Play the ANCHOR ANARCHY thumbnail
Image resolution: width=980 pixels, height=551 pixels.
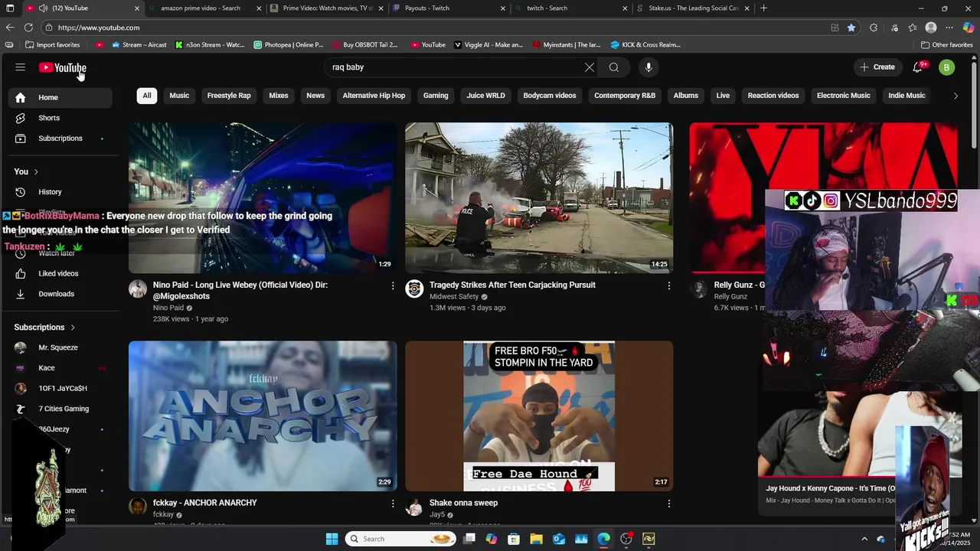(263, 416)
